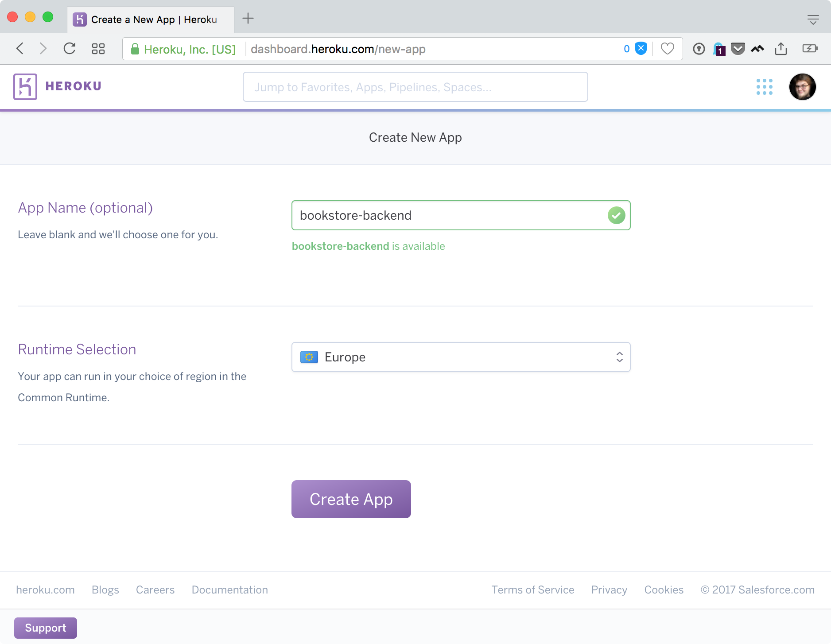831x644 pixels.
Task: Click the Jump to Favorites search box
Action: point(415,87)
